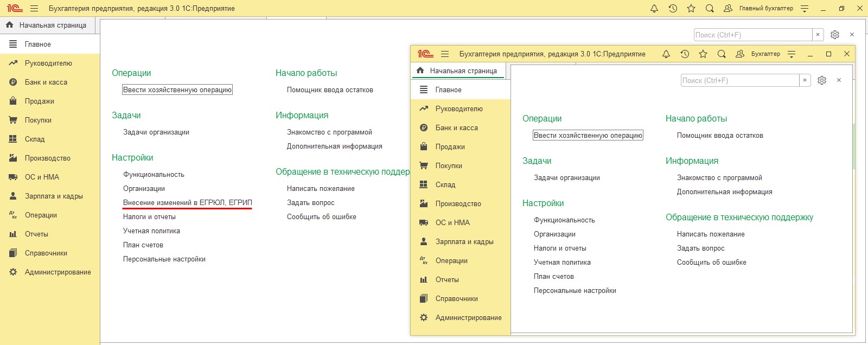Click Банк и касса coin icon in front window
Viewport: 868px width, 345px height.
[x=424, y=127]
